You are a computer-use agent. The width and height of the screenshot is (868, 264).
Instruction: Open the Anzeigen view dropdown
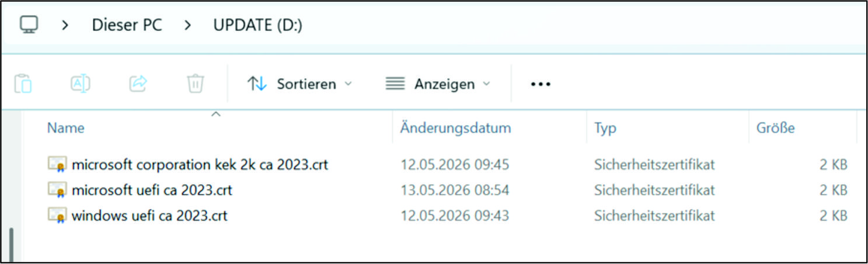tap(438, 84)
